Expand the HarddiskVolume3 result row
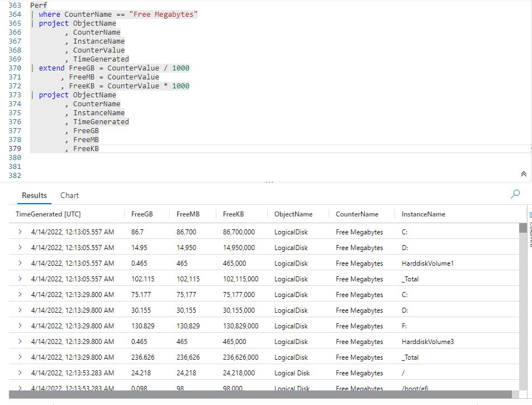The width and height of the screenshot is (532, 405). (x=20, y=341)
